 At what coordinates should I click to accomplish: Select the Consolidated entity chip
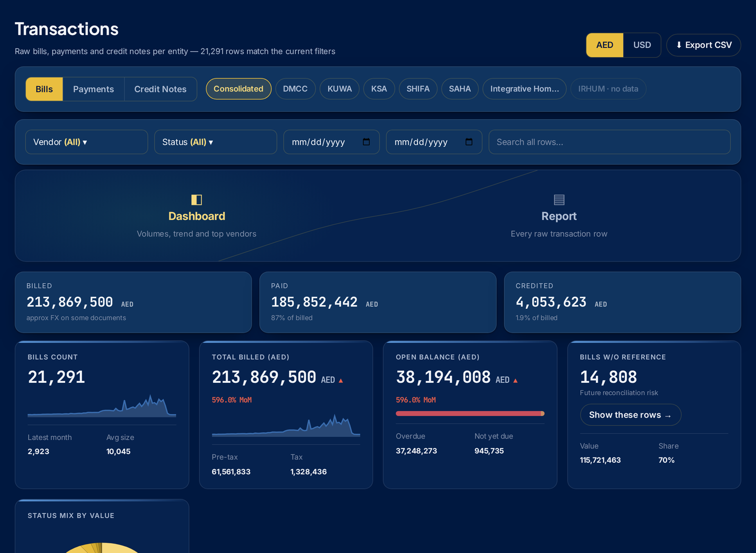238,89
